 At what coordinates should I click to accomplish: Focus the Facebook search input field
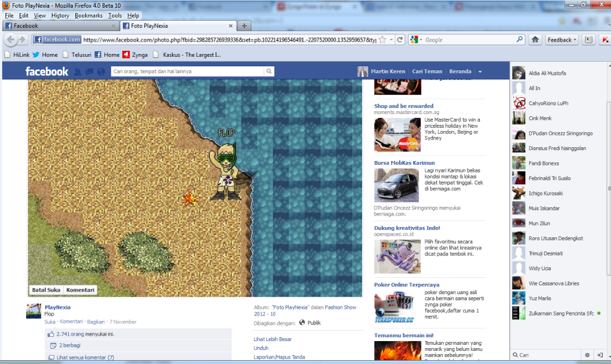(x=187, y=71)
